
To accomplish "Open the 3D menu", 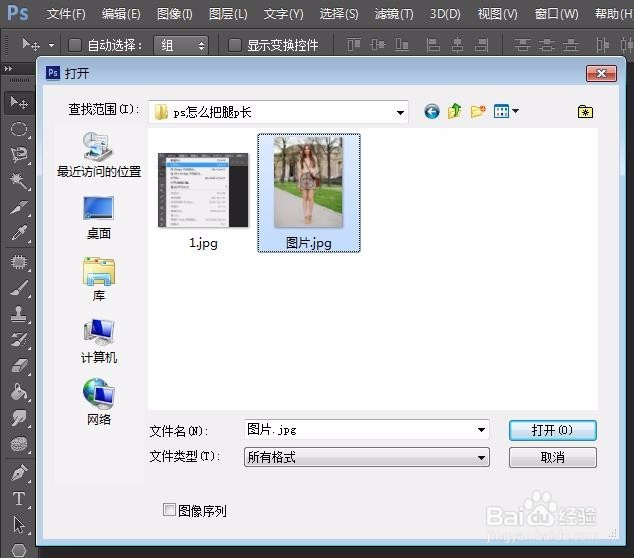I will click(445, 14).
